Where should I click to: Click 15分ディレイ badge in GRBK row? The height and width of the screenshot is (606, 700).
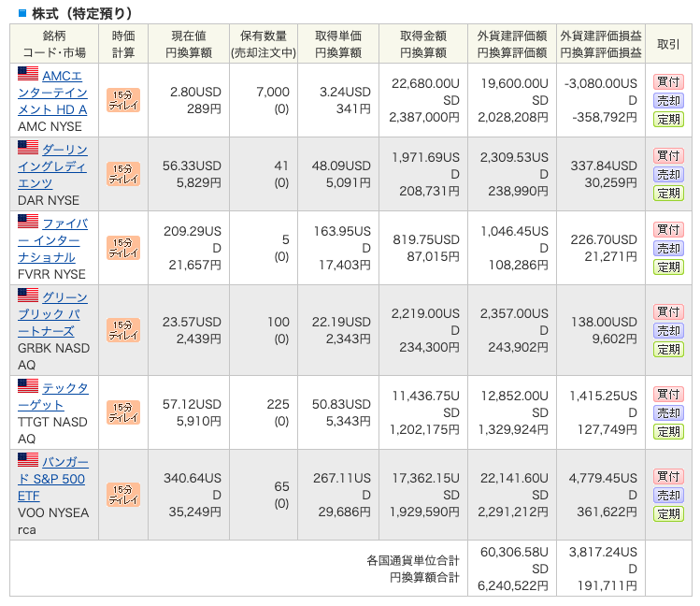click(x=123, y=330)
